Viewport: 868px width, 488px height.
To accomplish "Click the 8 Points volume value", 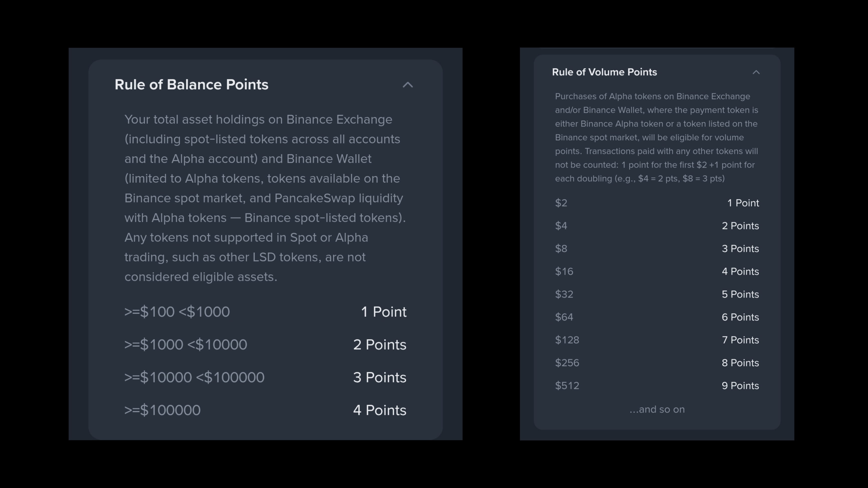I will click(740, 363).
